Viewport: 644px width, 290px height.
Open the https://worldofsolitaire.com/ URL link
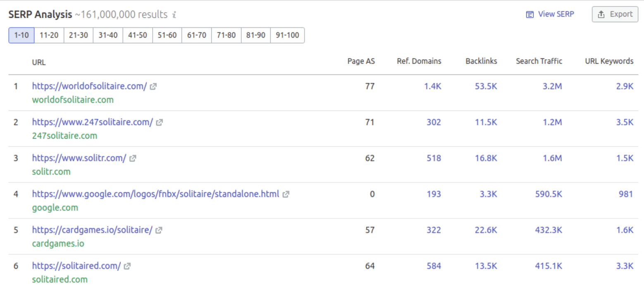click(x=90, y=86)
